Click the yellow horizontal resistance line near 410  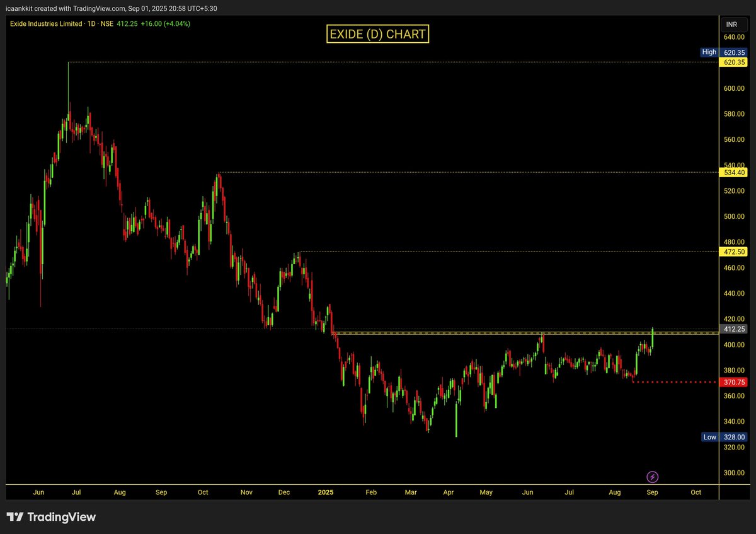coord(524,333)
